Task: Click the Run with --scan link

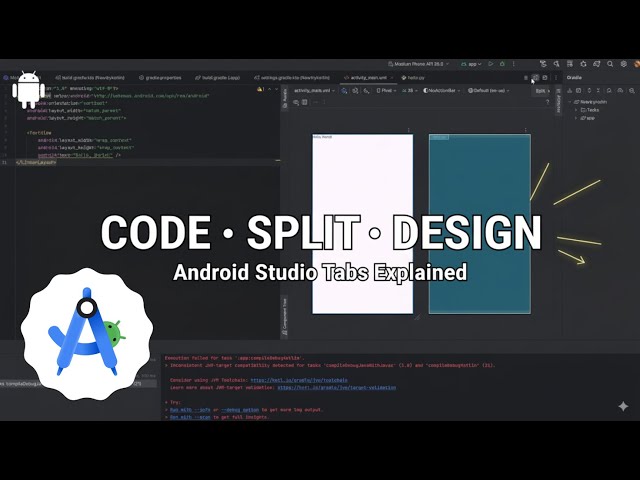Action: pyautogui.click(x=190, y=417)
